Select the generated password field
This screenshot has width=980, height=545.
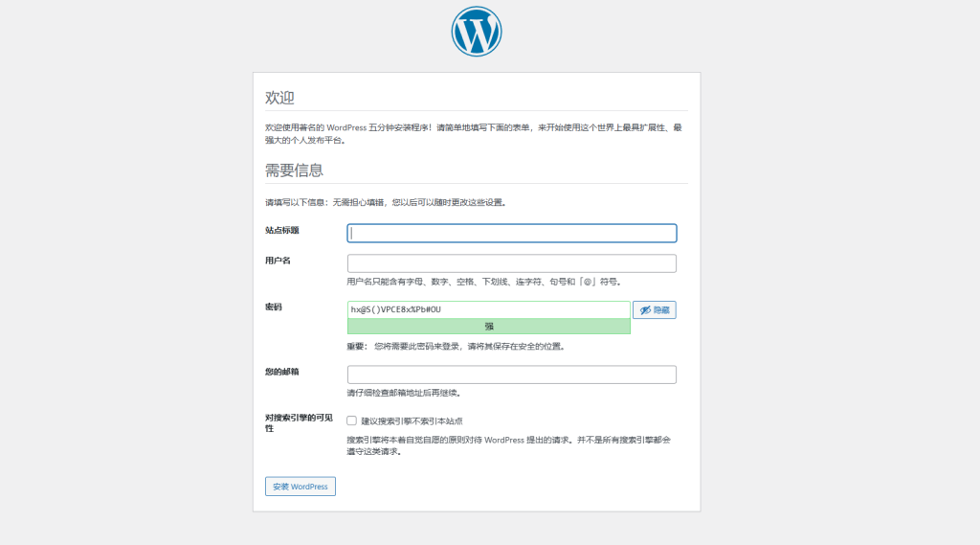point(489,309)
